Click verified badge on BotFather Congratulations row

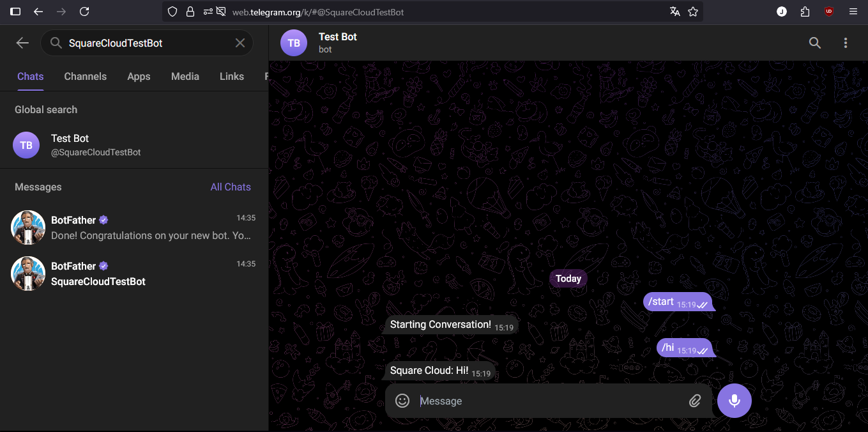pos(103,220)
